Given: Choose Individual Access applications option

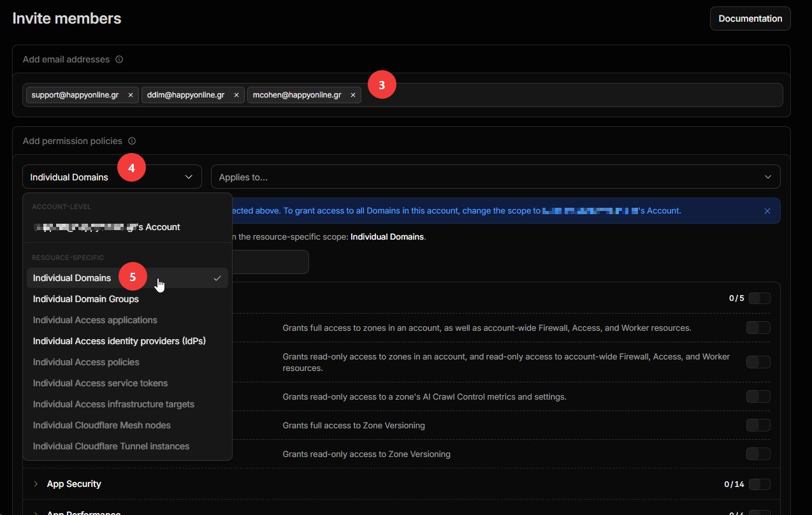Looking at the screenshot, I should pos(127,320).
